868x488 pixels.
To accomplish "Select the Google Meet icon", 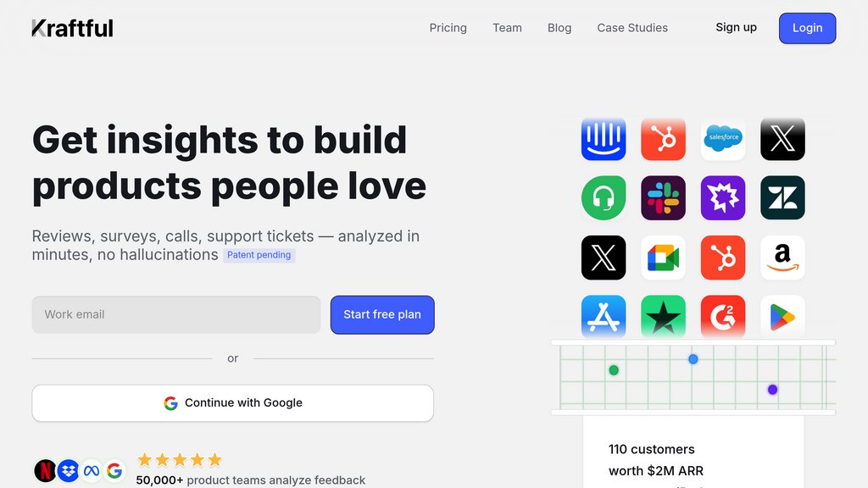I will 663,258.
